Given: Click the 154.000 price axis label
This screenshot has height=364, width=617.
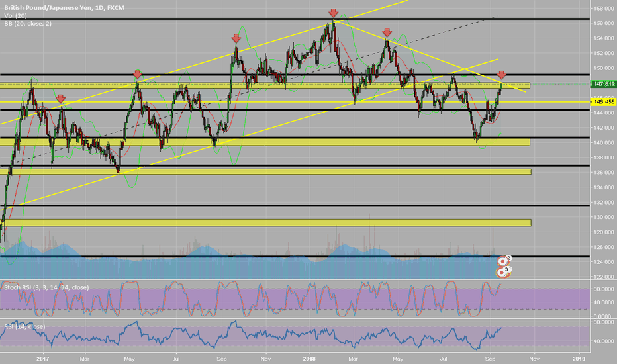Looking at the screenshot, I should click(604, 38).
